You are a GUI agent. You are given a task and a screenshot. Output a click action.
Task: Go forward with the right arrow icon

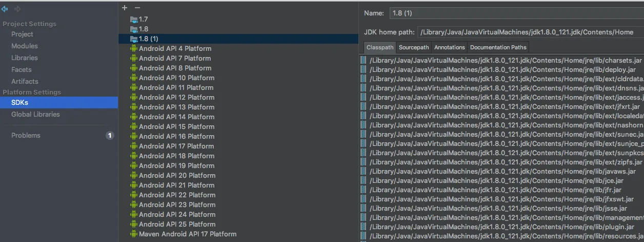(17, 9)
